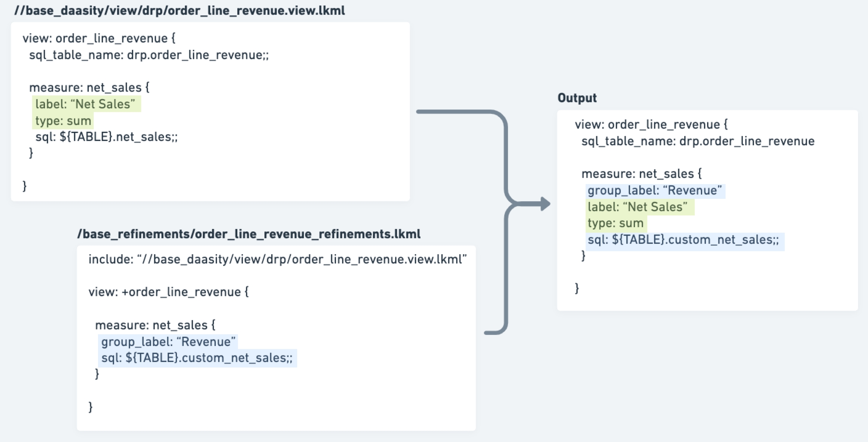The image size is (868, 442).
Task: Click label Net Sales line in Output box
Action: tap(637, 207)
